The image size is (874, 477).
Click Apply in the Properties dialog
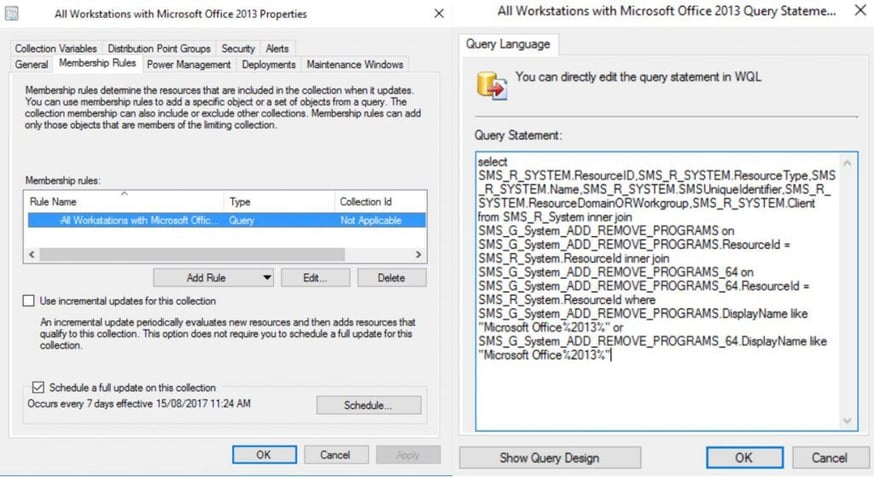pos(408,455)
